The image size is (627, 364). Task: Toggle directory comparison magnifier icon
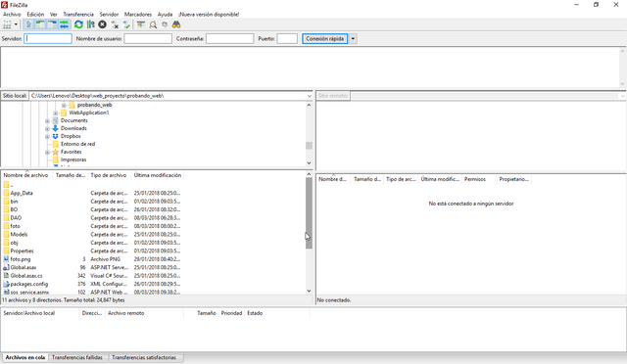click(153, 24)
